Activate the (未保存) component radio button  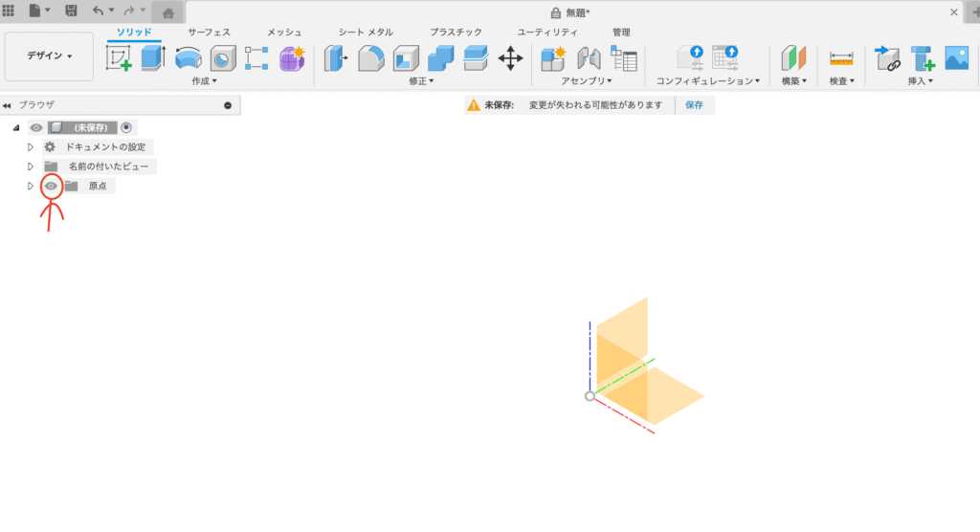(126, 127)
